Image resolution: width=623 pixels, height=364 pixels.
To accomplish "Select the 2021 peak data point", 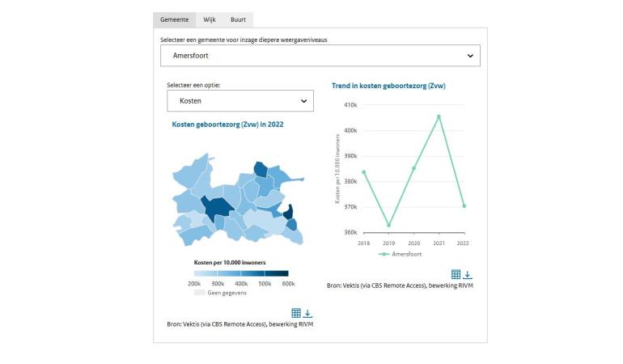I will (x=439, y=116).
